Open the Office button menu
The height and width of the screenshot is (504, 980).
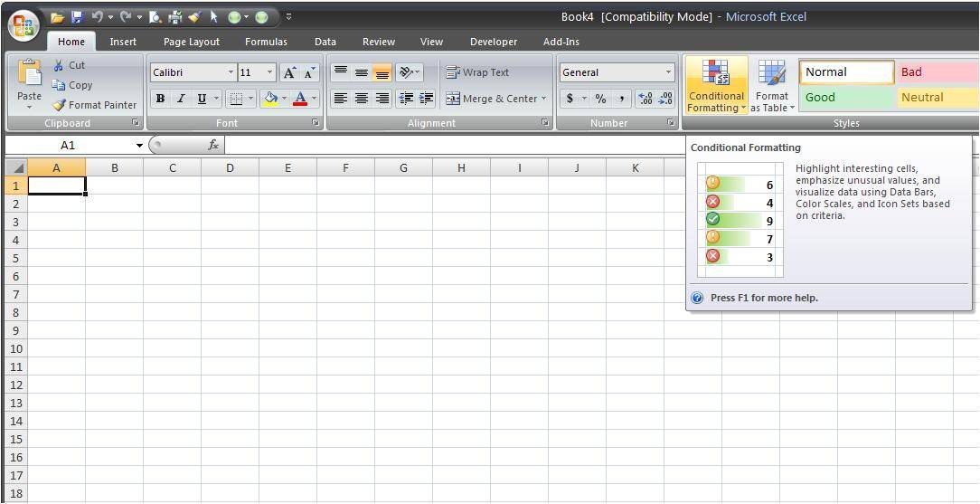[24, 25]
